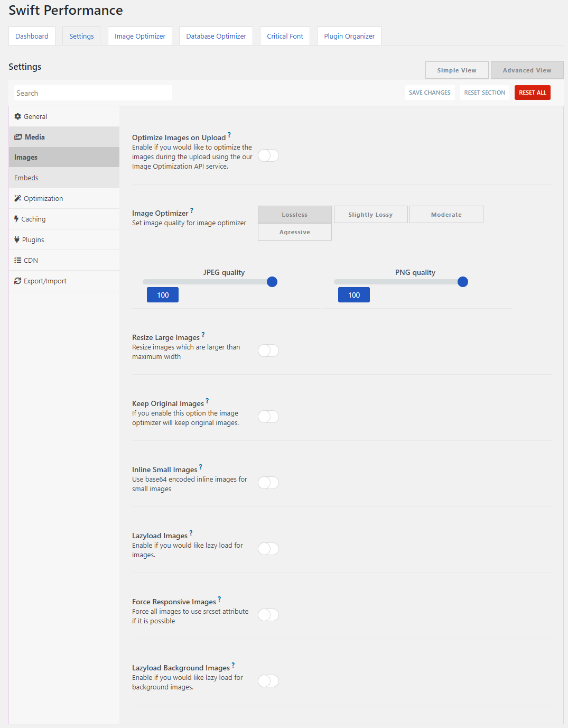Click the Reset Section button
Viewport: 568px width, 728px height.
tap(485, 93)
